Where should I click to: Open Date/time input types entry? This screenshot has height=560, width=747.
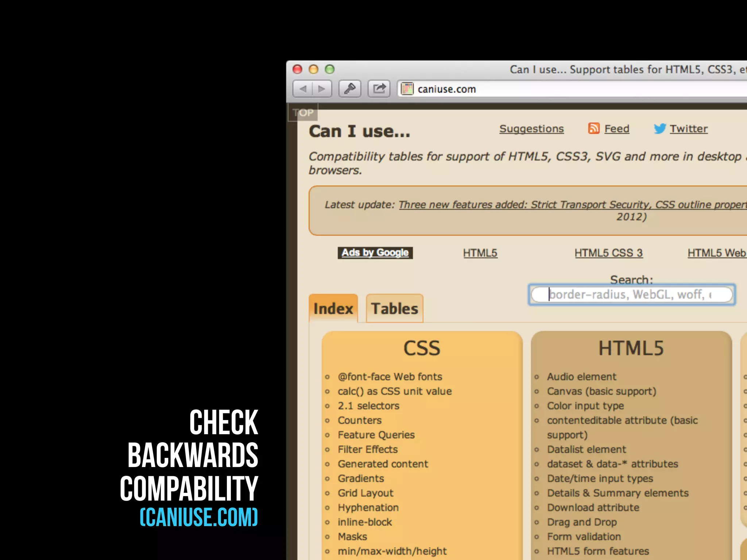600,479
